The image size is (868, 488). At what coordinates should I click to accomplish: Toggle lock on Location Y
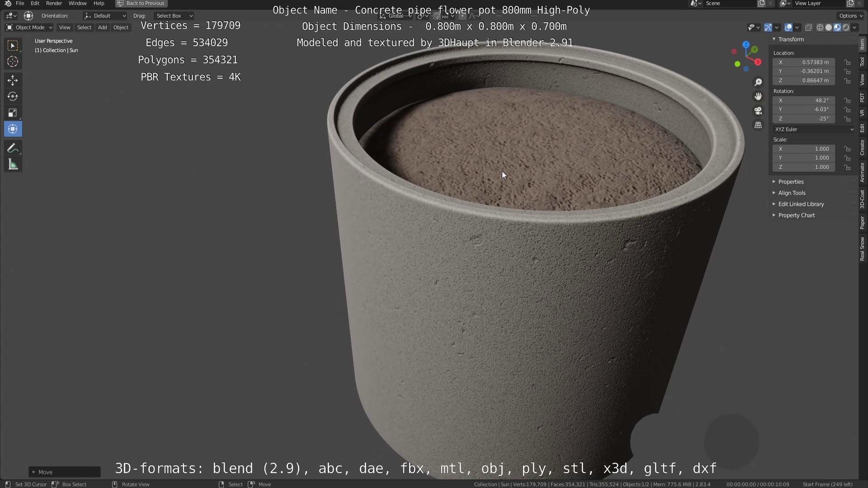pos(848,71)
